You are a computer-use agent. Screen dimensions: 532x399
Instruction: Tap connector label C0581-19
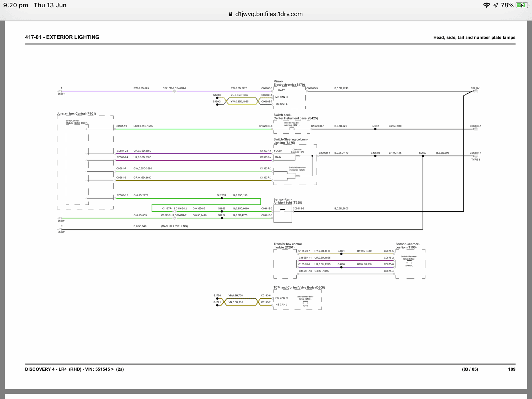121,126
